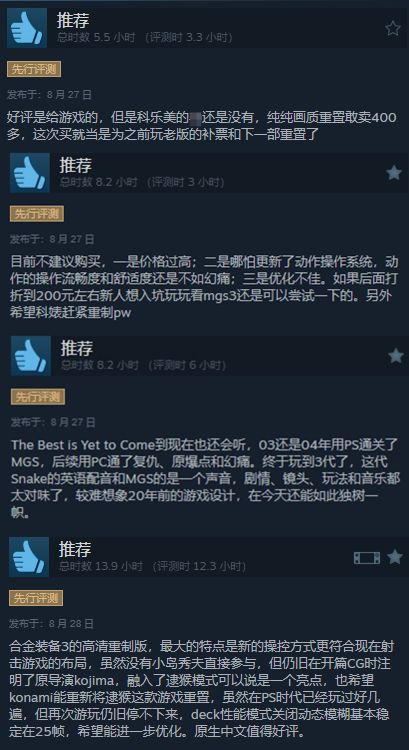
Task: Click 先行评测 badge on 13.9 hours review
Action: pos(36,598)
